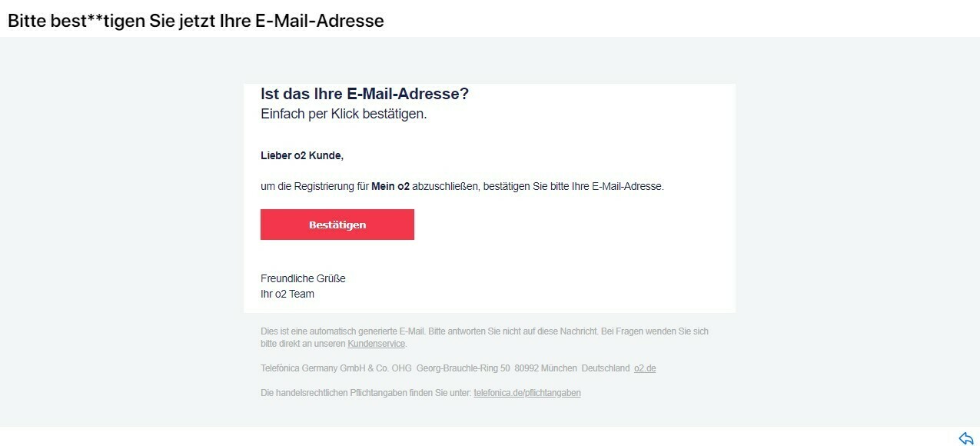The width and height of the screenshot is (980, 446).
Task: Click the heading 'Ist das Ihre E-Mail-Adresse?'
Action: tap(364, 94)
